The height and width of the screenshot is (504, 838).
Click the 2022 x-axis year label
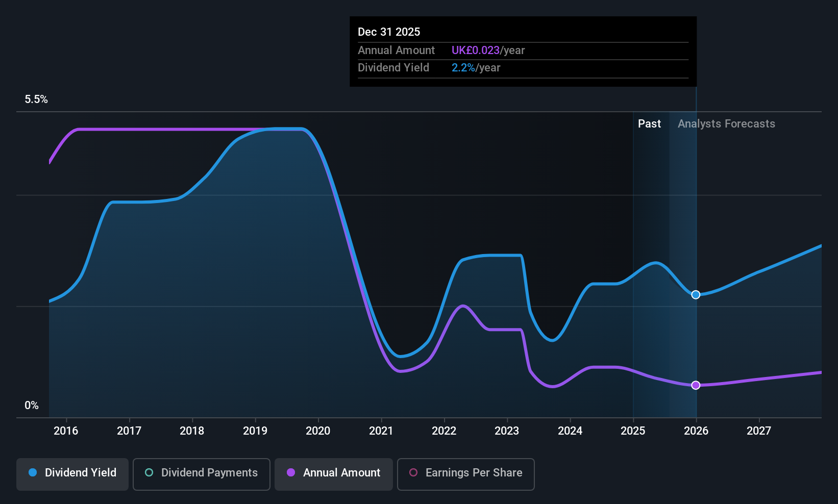tap(444, 431)
